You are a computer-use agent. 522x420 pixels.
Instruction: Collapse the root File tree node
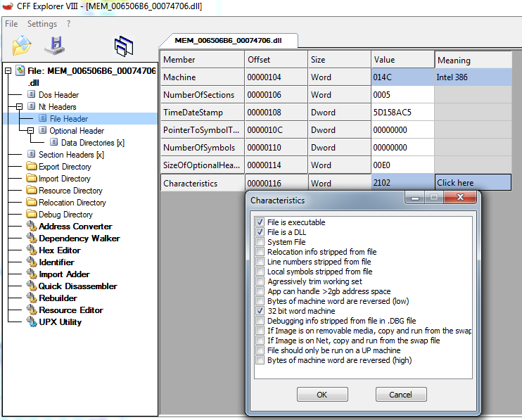pos(8,70)
